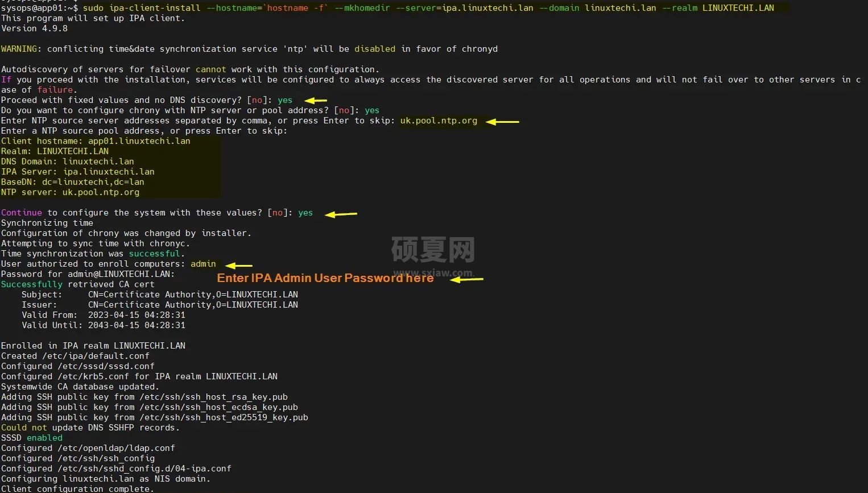Click 'Enter a NTP source pool address' line

pos(144,131)
